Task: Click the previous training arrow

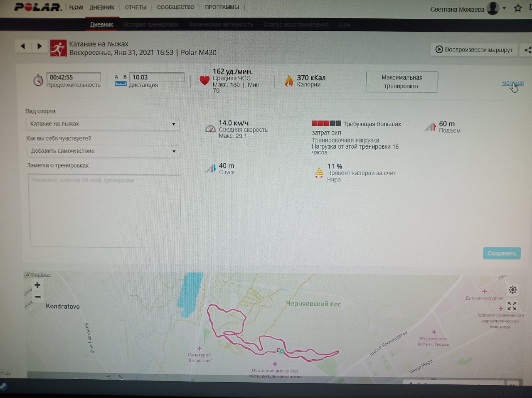Action: tap(23, 46)
